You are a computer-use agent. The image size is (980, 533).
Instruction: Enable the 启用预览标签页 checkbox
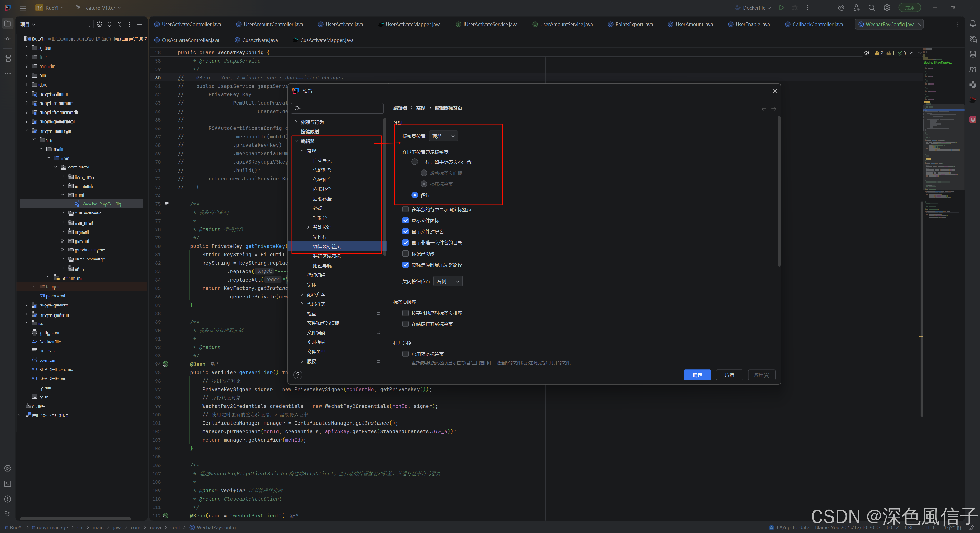(x=406, y=354)
